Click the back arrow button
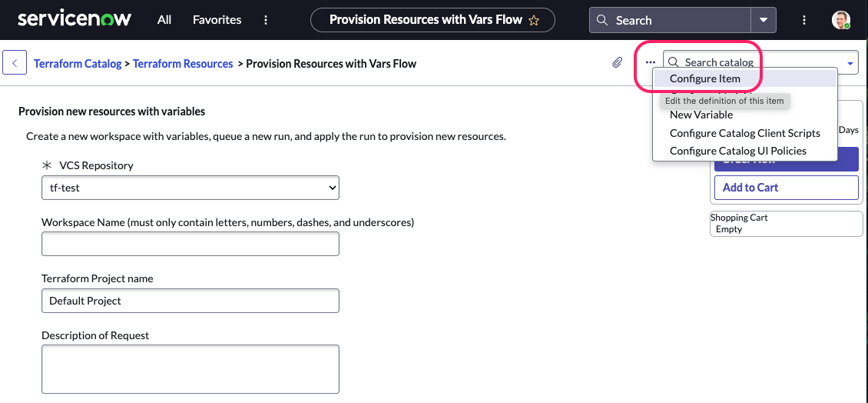The width and height of the screenshot is (868, 403). coord(15,63)
